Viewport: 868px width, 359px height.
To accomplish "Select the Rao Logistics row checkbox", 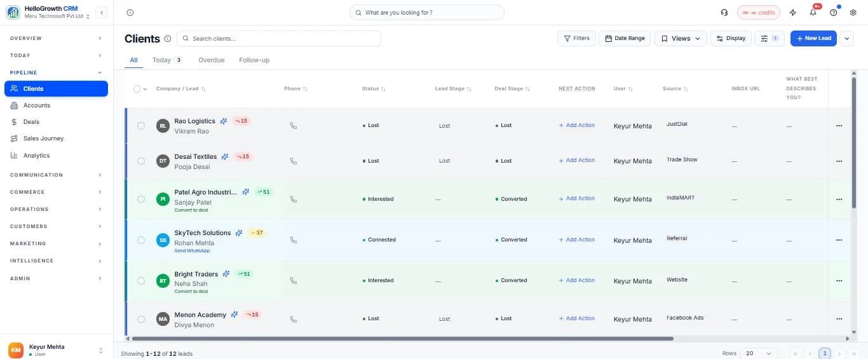I will click(x=141, y=126).
